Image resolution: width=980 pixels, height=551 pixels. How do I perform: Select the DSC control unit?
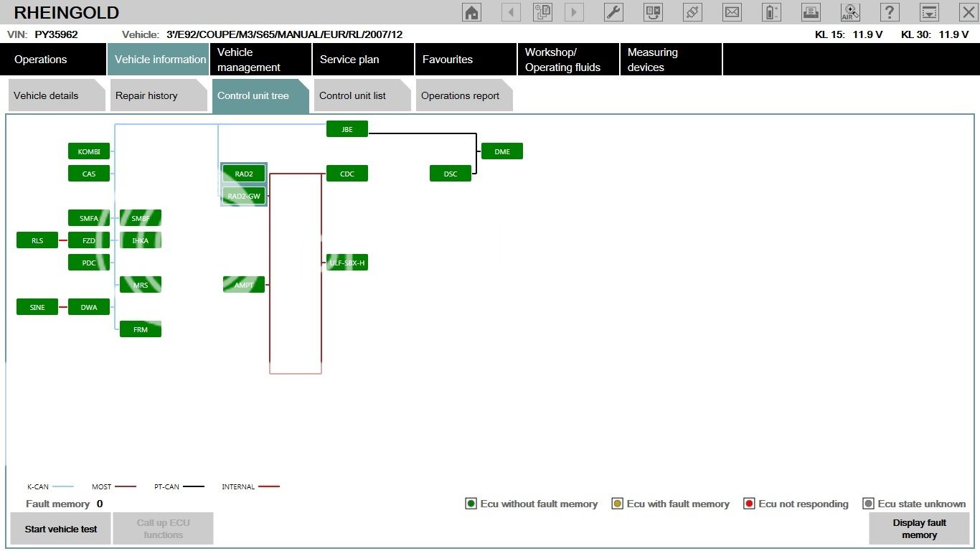tap(451, 174)
